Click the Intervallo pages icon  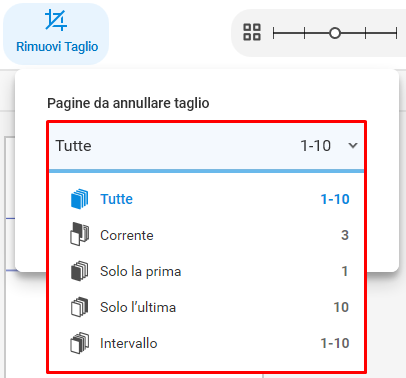point(80,343)
